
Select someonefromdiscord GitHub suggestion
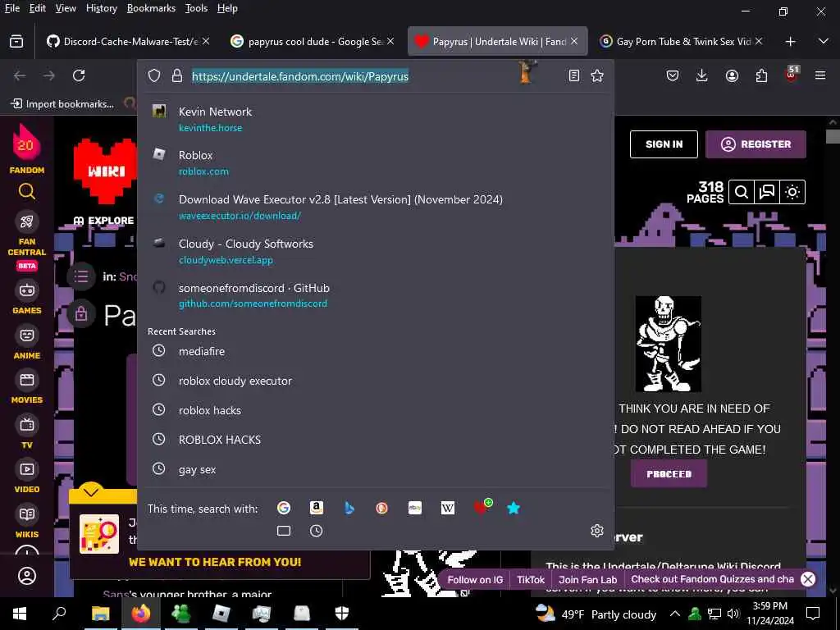375,295
